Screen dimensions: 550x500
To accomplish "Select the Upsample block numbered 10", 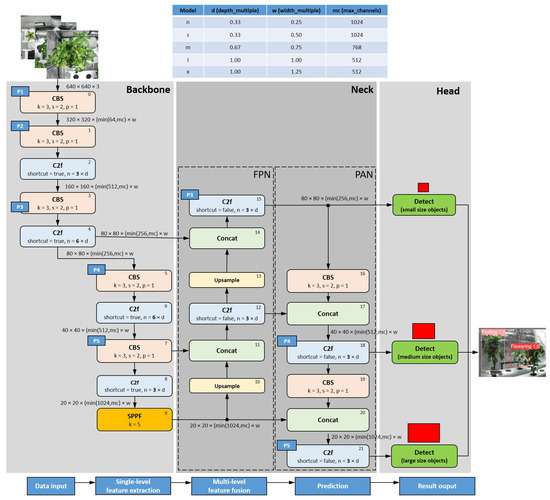I will coord(227,386).
